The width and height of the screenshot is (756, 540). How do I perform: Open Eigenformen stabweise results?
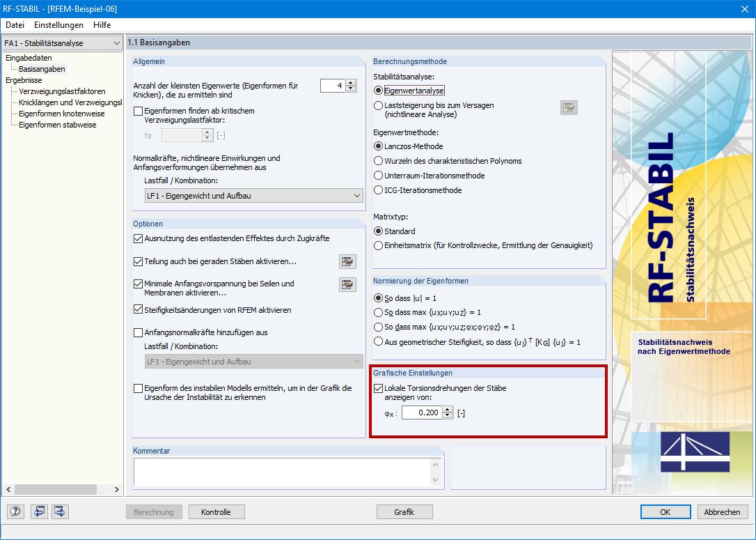point(57,125)
